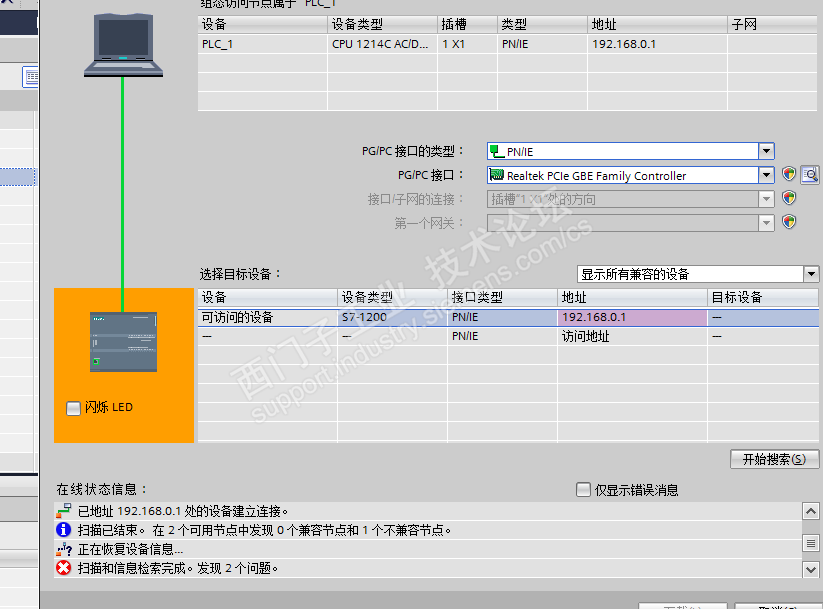The width and height of the screenshot is (823, 609).
Task: Toggle 仅显示错误消息 checkbox
Action: point(583,490)
